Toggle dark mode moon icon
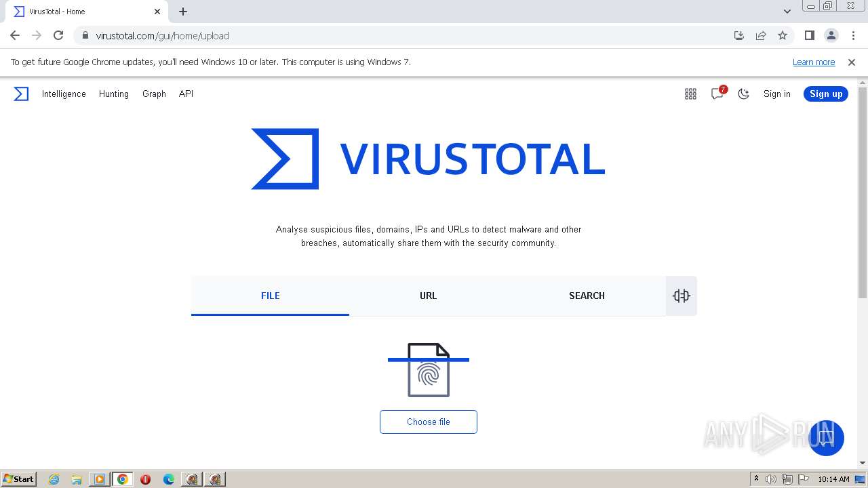Screen dimensions: 868x488 pyautogui.click(x=744, y=94)
